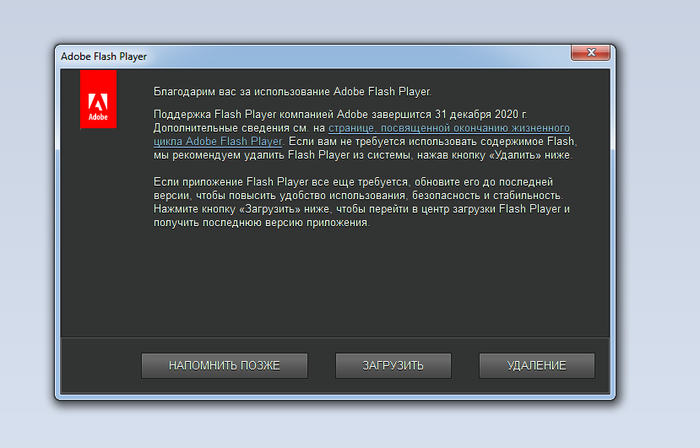Close the Adobe Flash Player dialog
The width and height of the screenshot is (700, 448).
click(x=591, y=52)
